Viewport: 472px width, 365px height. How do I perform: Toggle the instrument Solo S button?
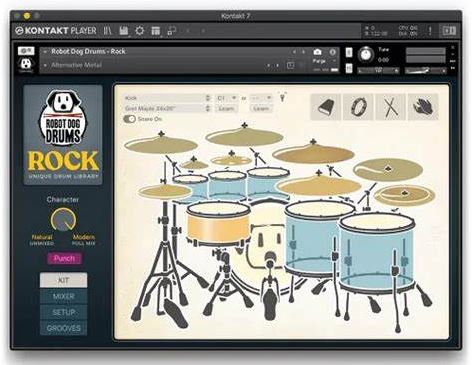pos(349,52)
